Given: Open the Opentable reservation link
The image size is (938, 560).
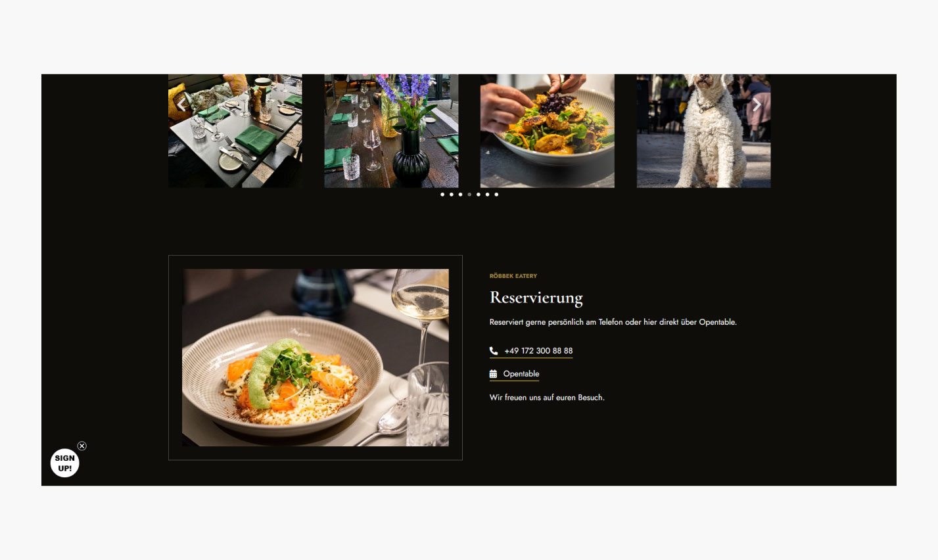Looking at the screenshot, I should 521,374.
